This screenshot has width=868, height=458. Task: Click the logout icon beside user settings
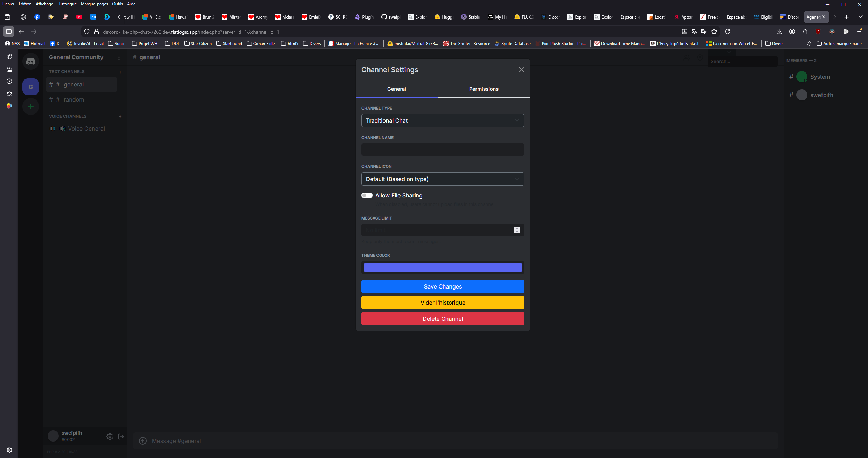tap(121, 437)
